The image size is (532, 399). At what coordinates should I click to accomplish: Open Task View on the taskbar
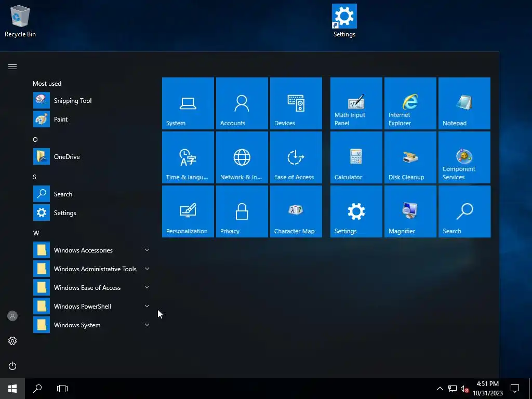click(x=62, y=389)
